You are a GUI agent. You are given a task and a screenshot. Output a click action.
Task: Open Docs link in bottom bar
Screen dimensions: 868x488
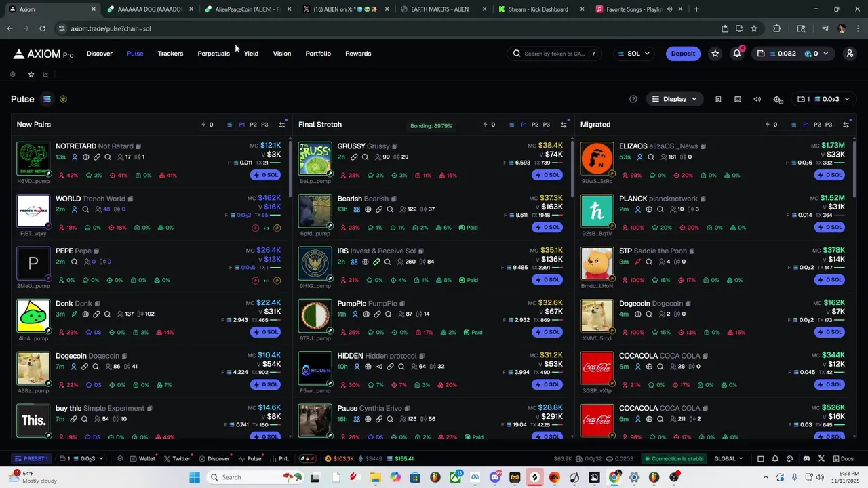(x=843, y=459)
